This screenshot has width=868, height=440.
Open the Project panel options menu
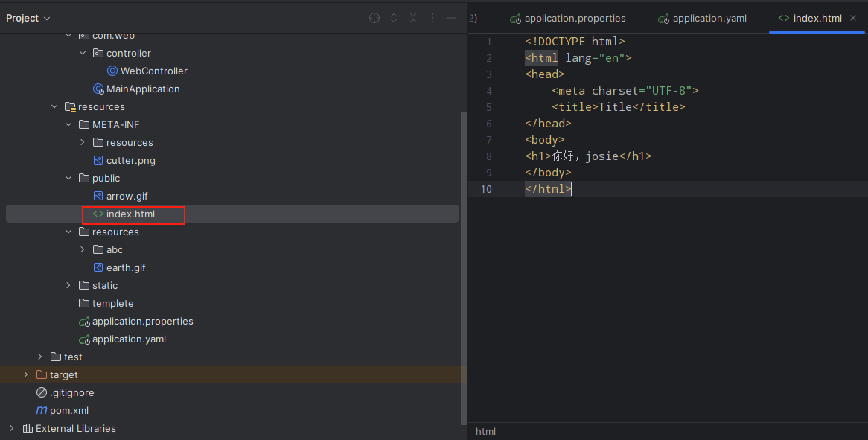pyautogui.click(x=433, y=19)
